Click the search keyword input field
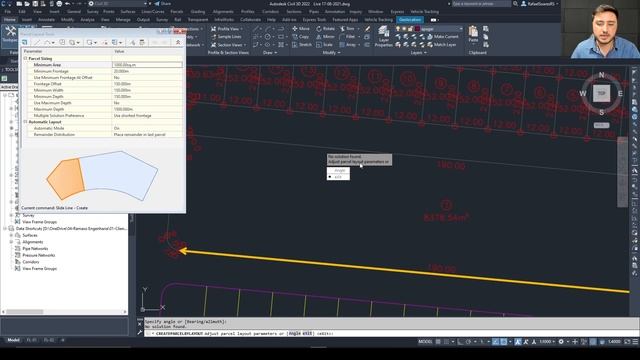This screenshot has width=640, height=360. point(481,4)
